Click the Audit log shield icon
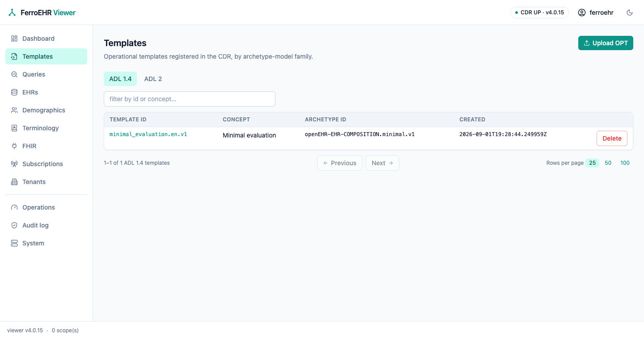 14,225
